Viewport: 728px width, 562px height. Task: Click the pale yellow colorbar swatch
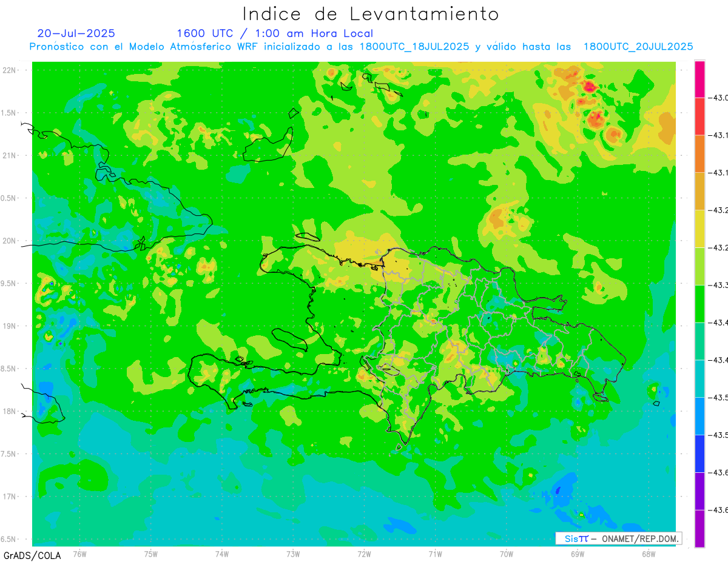pyautogui.click(x=699, y=229)
